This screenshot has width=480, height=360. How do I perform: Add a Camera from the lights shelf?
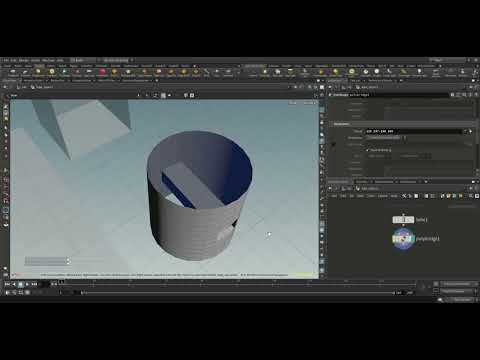coord(252,73)
